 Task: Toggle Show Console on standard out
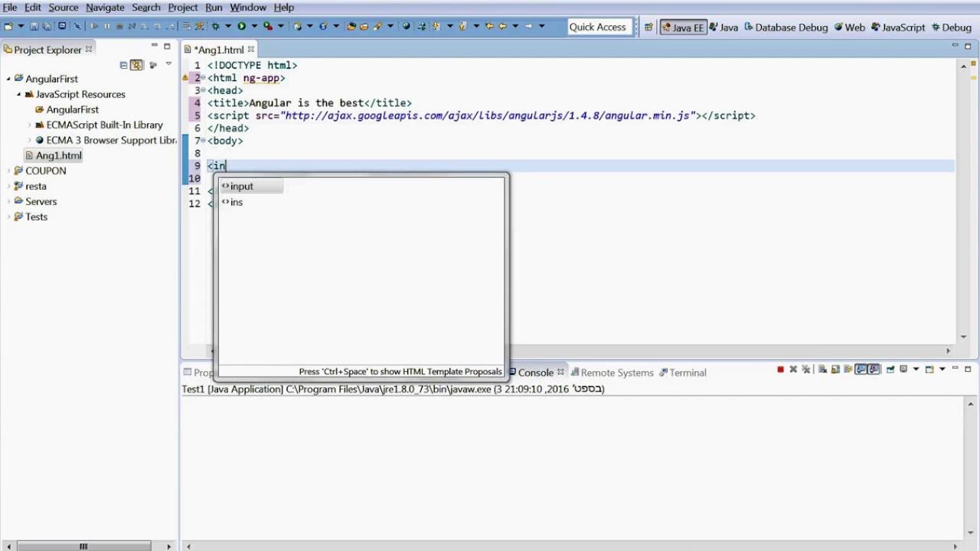(861, 370)
